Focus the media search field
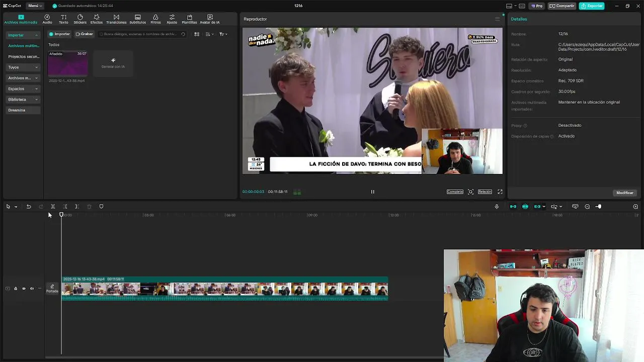This screenshot has height=362, width=644. click(142, 34)
